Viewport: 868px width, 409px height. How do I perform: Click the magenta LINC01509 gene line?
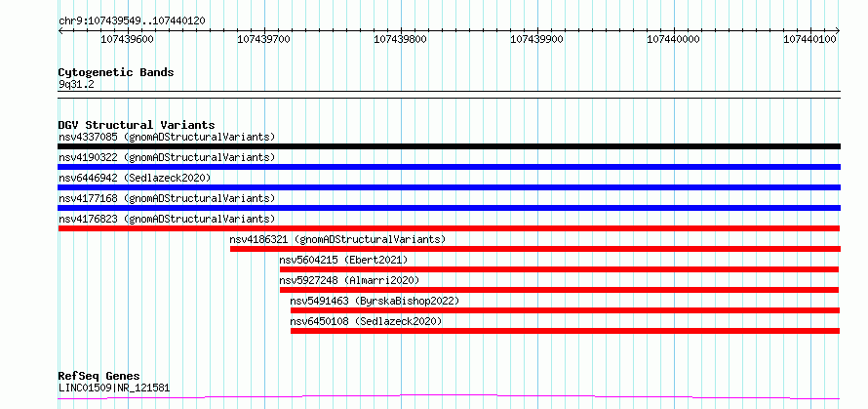[x=449, y=396]
